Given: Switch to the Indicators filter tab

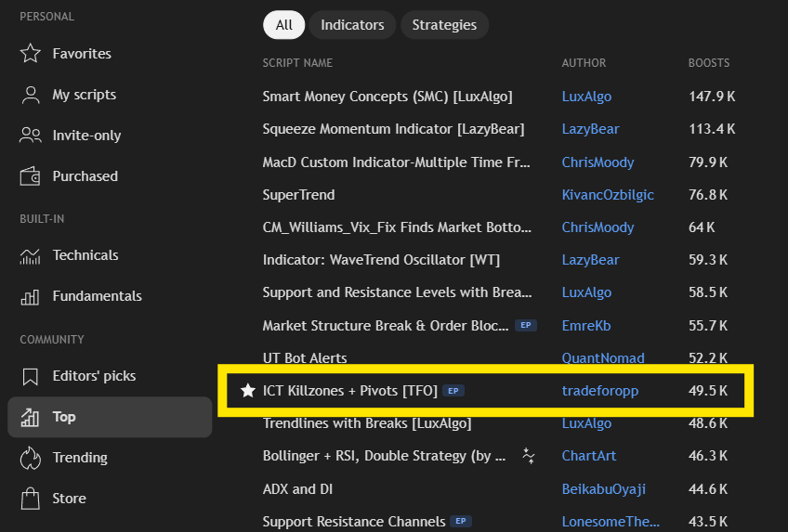Looking at the screenshot, I should pos(352,24).
